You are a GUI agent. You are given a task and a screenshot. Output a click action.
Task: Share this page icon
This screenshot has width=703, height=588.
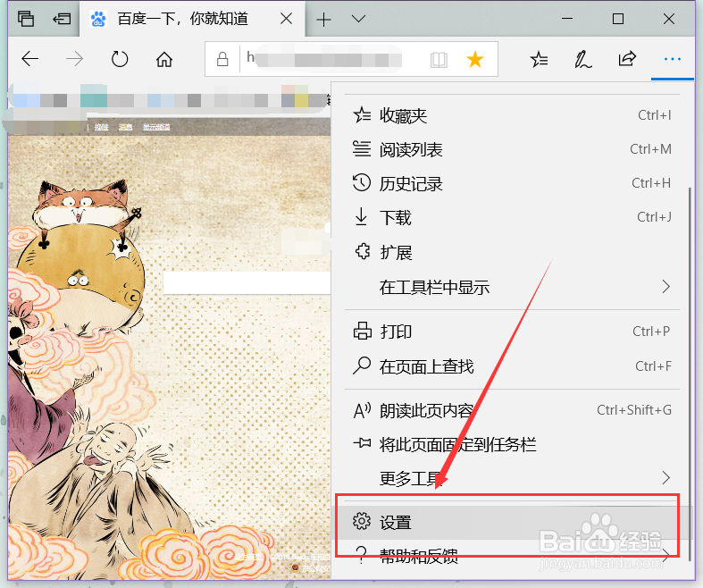click(627, 59)
